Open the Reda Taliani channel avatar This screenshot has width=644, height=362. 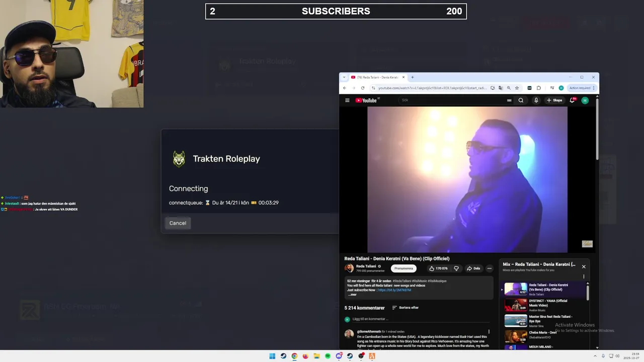point(349,268)
